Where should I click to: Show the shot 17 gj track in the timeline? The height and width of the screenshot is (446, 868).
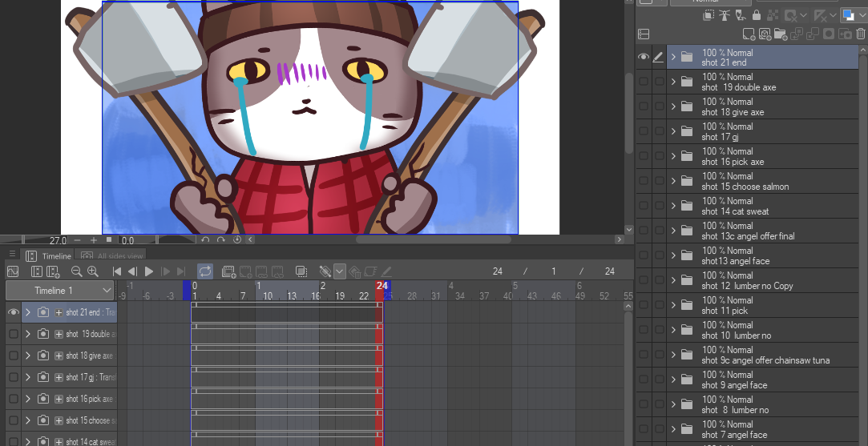point(13,377)
